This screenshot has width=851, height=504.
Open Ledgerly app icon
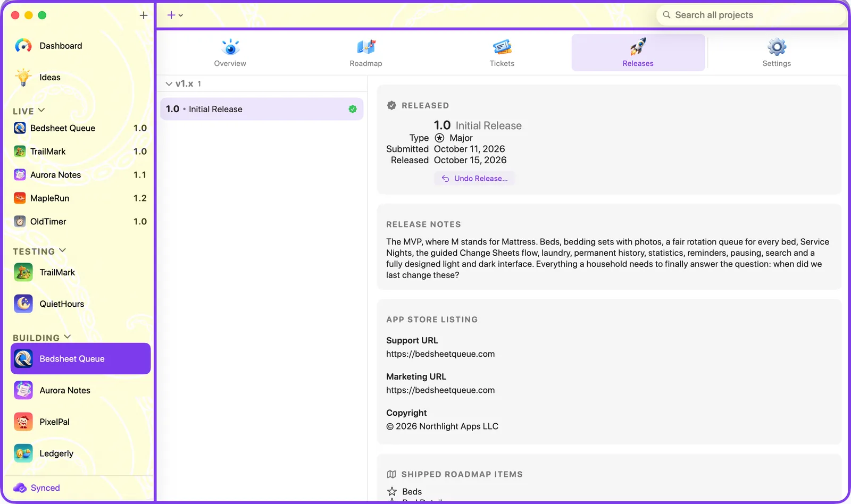click(23, 453)
